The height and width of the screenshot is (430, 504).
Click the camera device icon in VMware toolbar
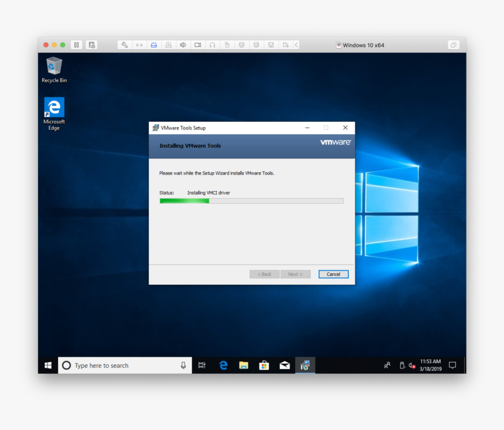(x=197, y=45)
